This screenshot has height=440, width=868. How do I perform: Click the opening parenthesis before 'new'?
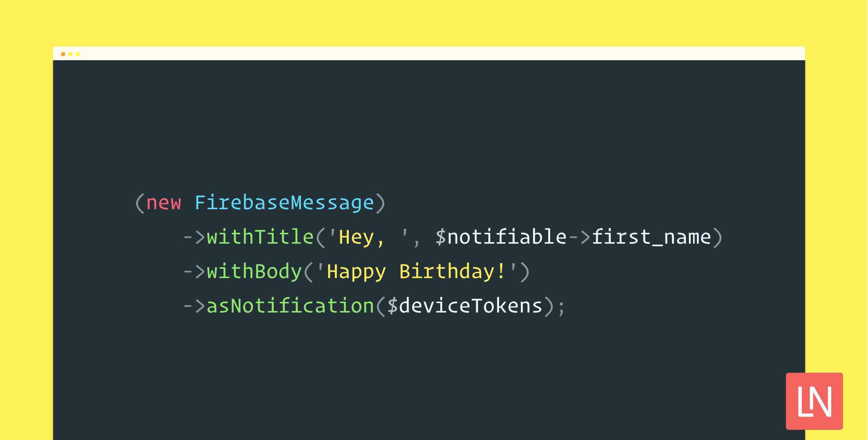140,203
